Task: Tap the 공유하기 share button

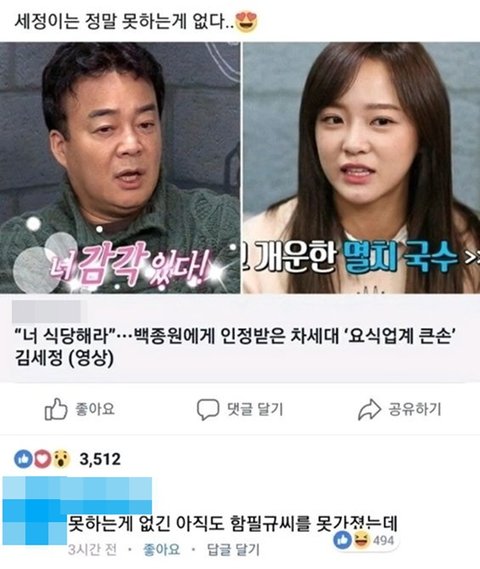Action: [x=415, y=409]
